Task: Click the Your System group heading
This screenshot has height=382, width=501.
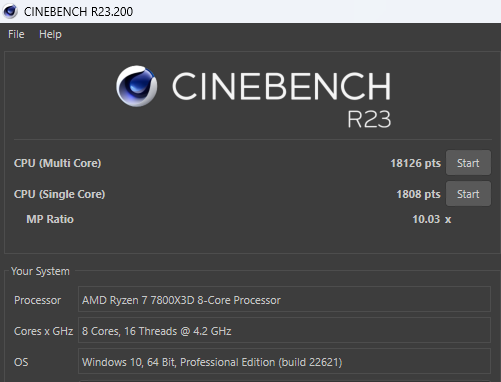Action: [40, 271]
